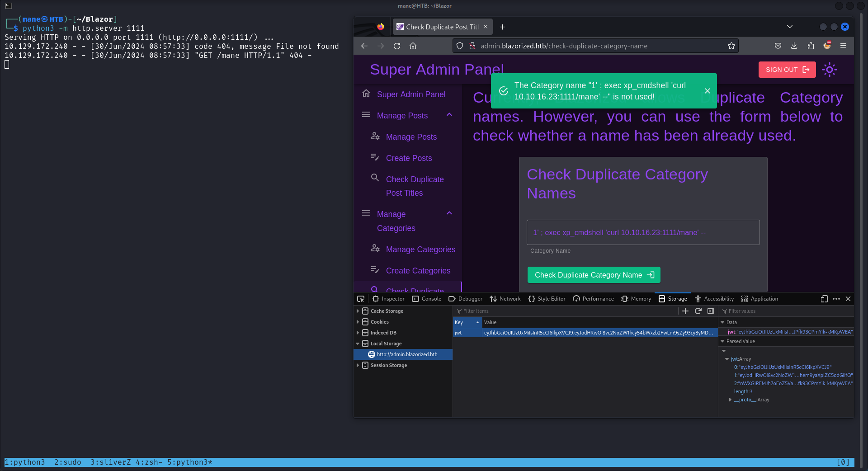Sort storage table by Key column

467,322
